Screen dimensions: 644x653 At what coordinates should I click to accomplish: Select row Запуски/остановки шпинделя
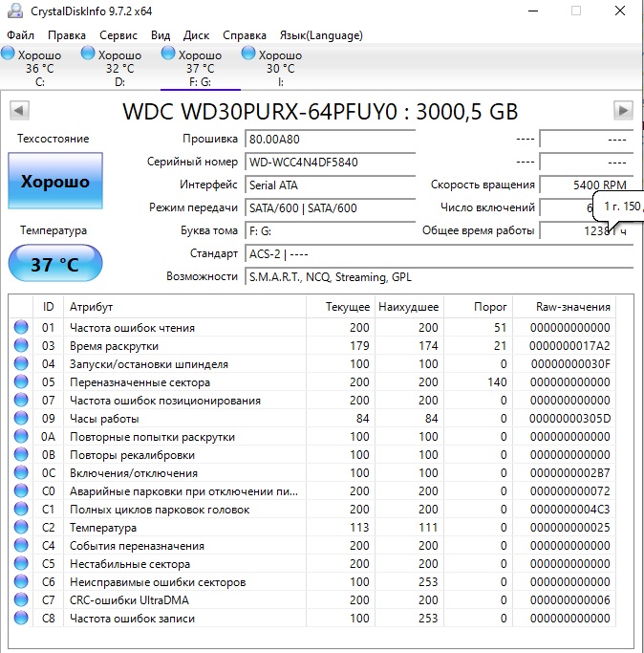click(312, 363)
